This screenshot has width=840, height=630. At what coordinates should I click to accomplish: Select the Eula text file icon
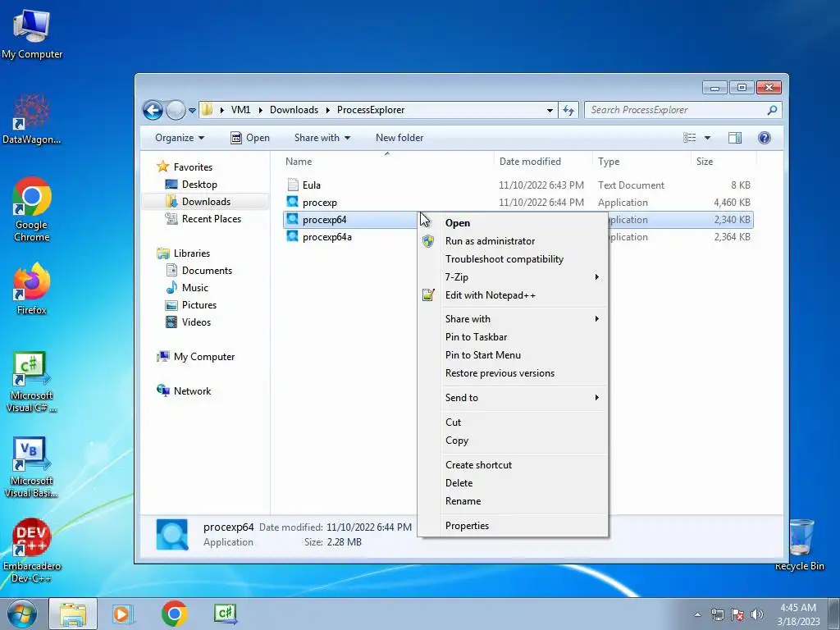[293, 185]
